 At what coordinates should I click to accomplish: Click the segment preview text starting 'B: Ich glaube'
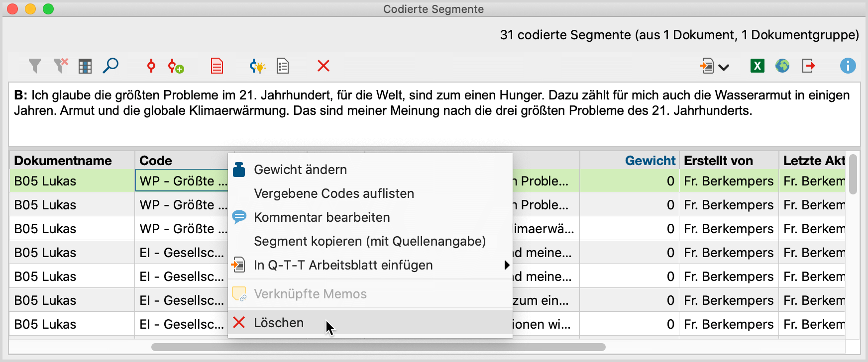(x=434, y=103)
